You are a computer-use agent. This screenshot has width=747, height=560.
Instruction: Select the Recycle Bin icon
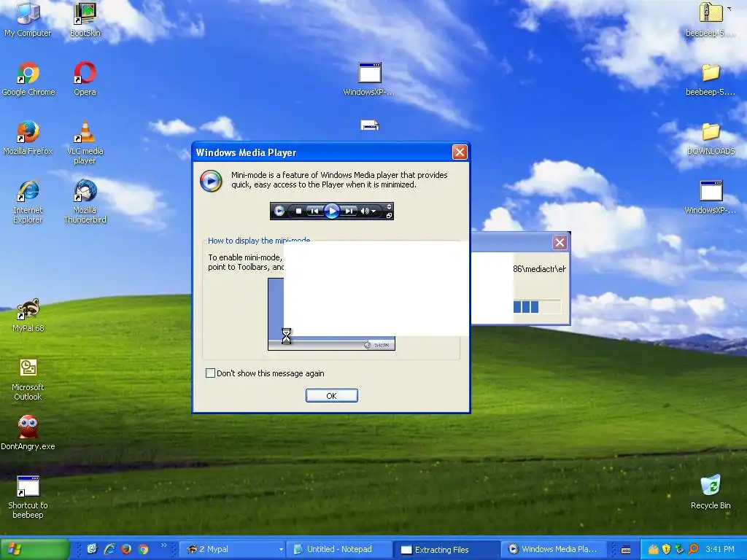coord(711,492)
